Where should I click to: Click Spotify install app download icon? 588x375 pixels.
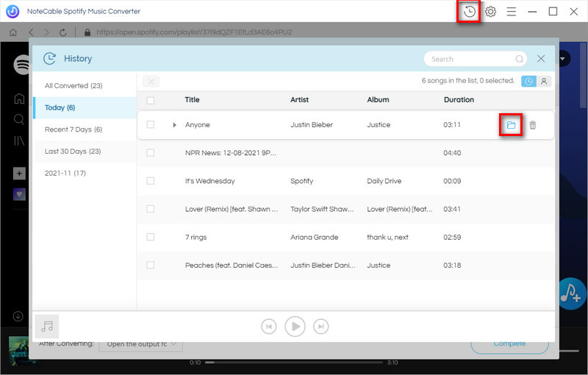18,316
